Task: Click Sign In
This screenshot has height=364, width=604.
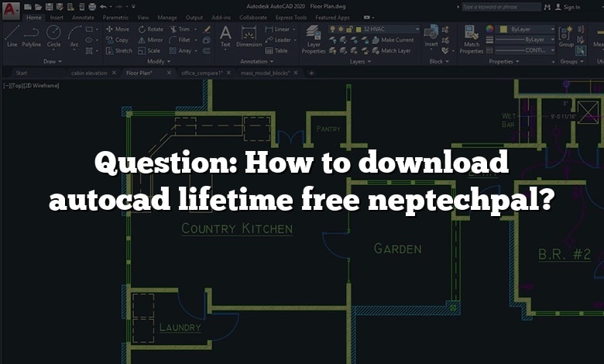Action: [568, 7]
